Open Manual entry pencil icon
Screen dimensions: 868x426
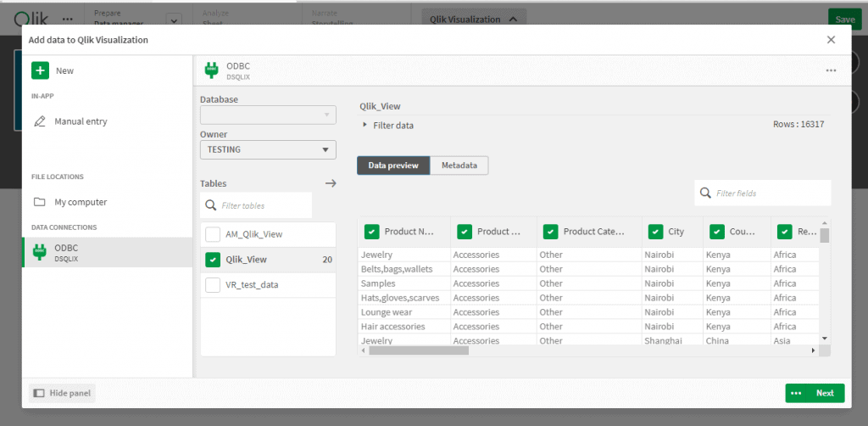coord(40,121)
